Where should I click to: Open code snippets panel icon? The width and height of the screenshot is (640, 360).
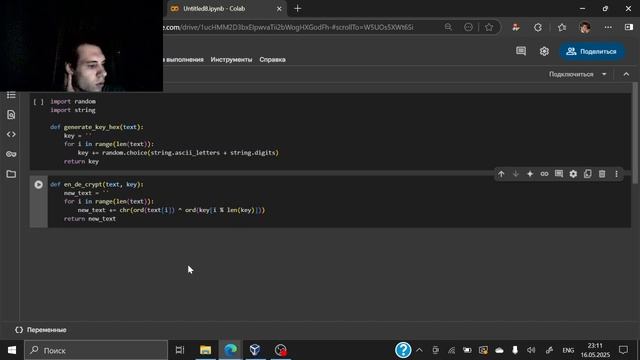point(11,134)
